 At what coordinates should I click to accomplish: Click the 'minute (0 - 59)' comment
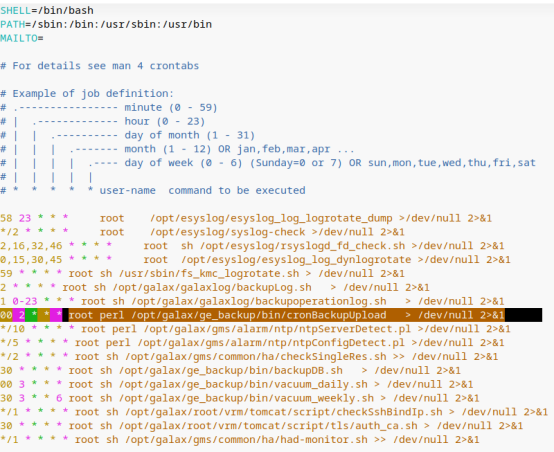171,107
